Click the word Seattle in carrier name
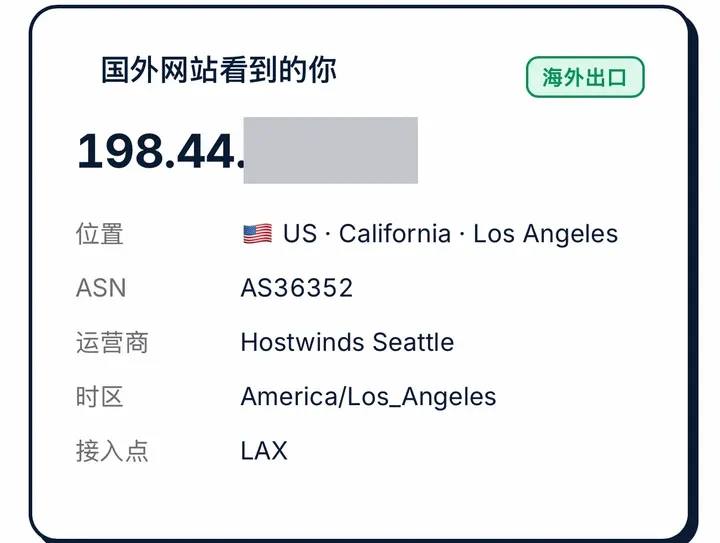Viewport: 720px width, 543px height. pyautogui.click(x=413, y=342)
